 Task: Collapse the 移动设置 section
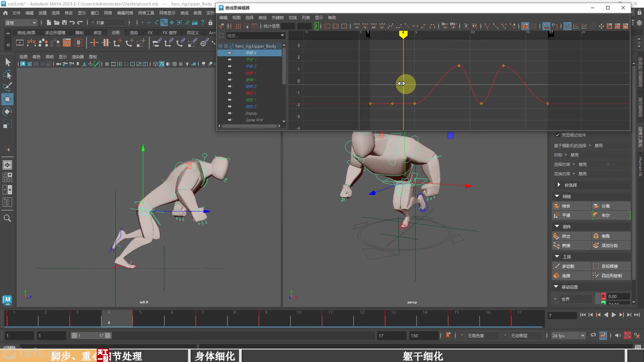pos(556,287)
